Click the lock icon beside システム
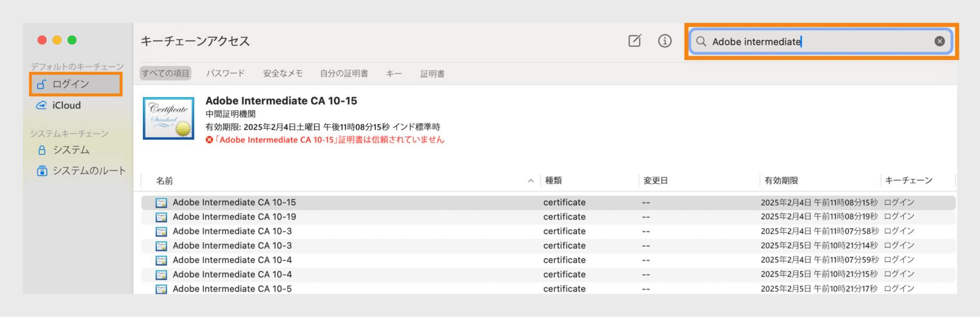This screenshot has width=980, height=317. coord(42,150)
